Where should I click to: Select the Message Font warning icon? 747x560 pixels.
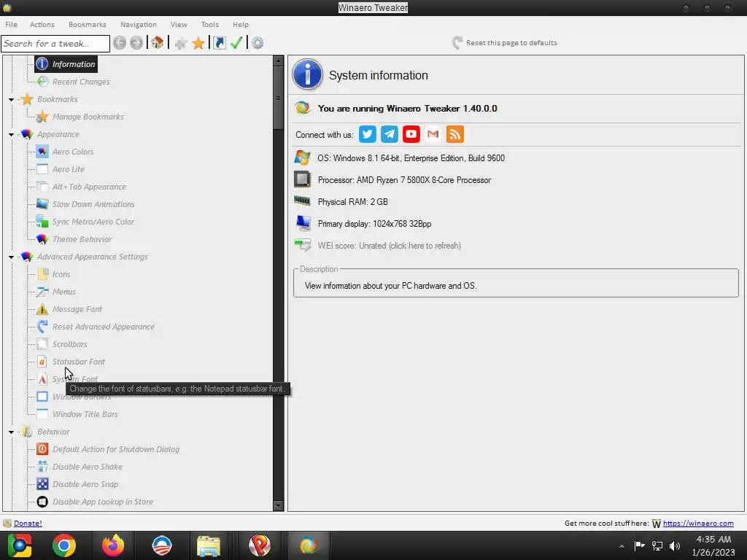click(x=42, y=309)
